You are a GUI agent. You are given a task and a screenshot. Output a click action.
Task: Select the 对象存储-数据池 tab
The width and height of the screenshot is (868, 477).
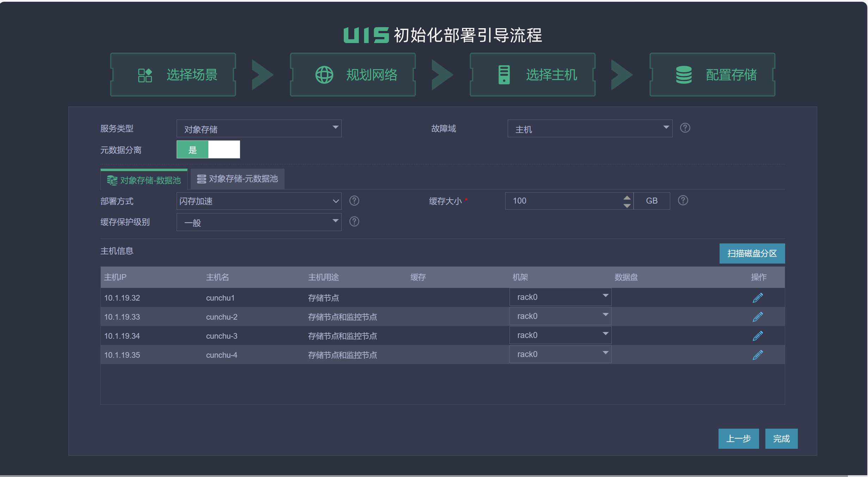point(144,180)
